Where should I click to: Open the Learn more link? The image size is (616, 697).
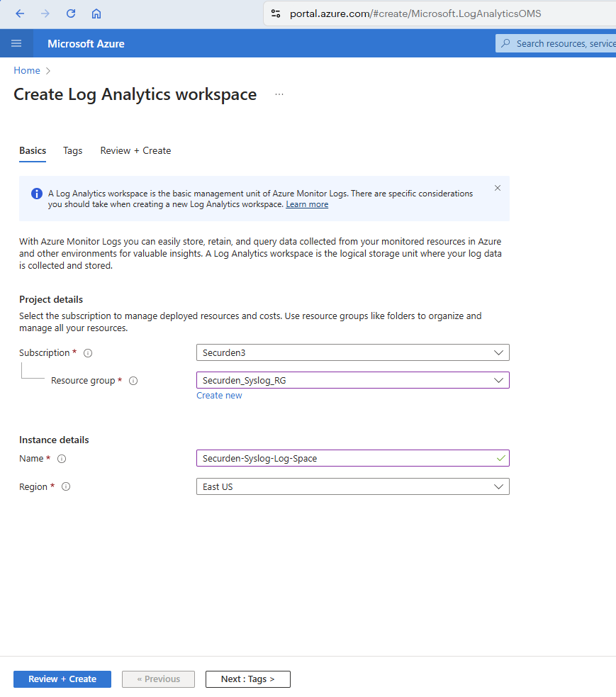coord(307,204)
